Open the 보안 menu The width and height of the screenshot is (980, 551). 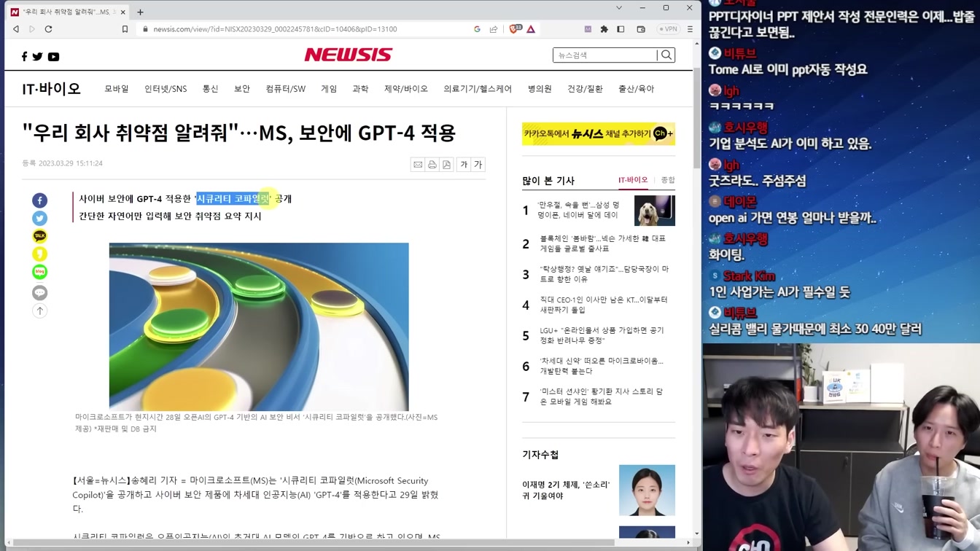click(x=242, y=89)
